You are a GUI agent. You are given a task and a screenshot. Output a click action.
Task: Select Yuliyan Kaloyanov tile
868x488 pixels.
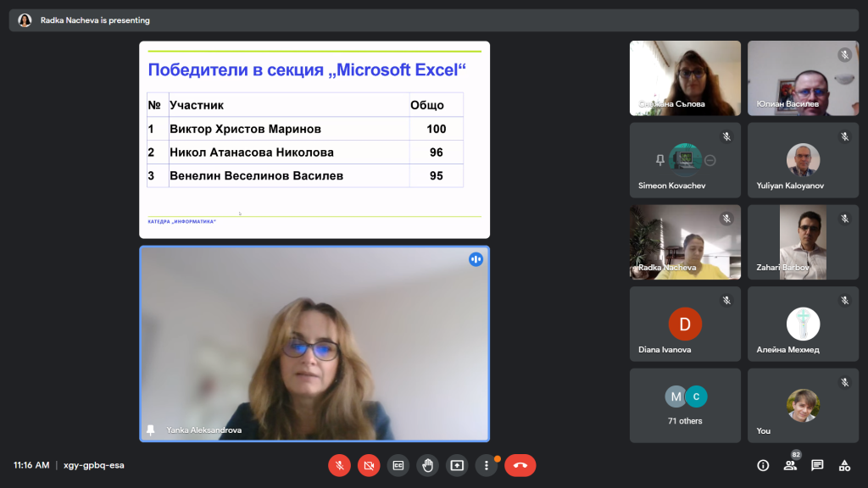[x=804, y=160]
